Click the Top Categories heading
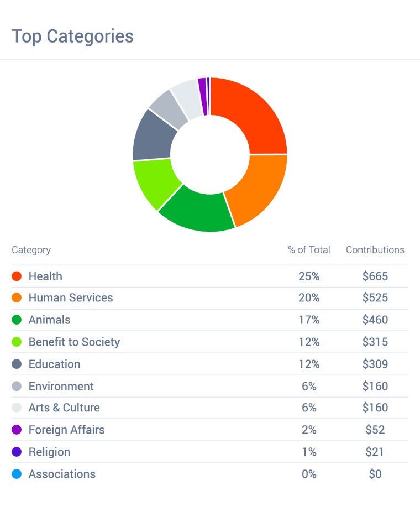The height and width of the screenshot is (522, 420). (72, 36)
